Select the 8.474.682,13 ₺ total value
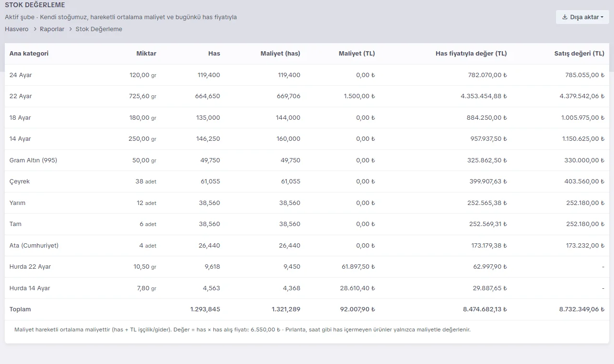Image resolution: width=614 pixels, height=364 pixels. click(x=485, y=309)
